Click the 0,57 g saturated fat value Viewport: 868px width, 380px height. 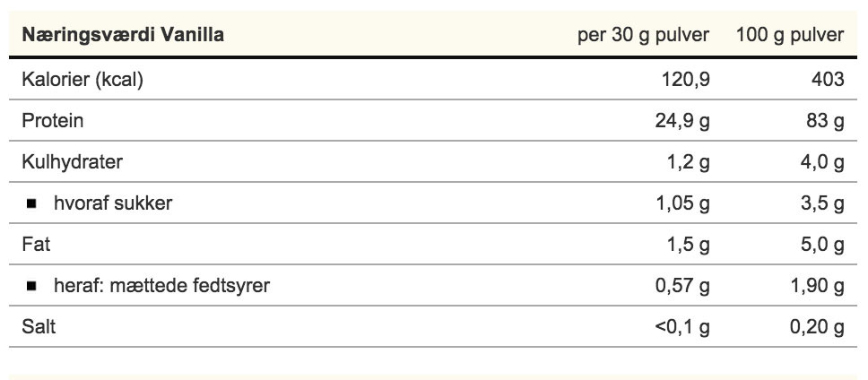[683, 287]
